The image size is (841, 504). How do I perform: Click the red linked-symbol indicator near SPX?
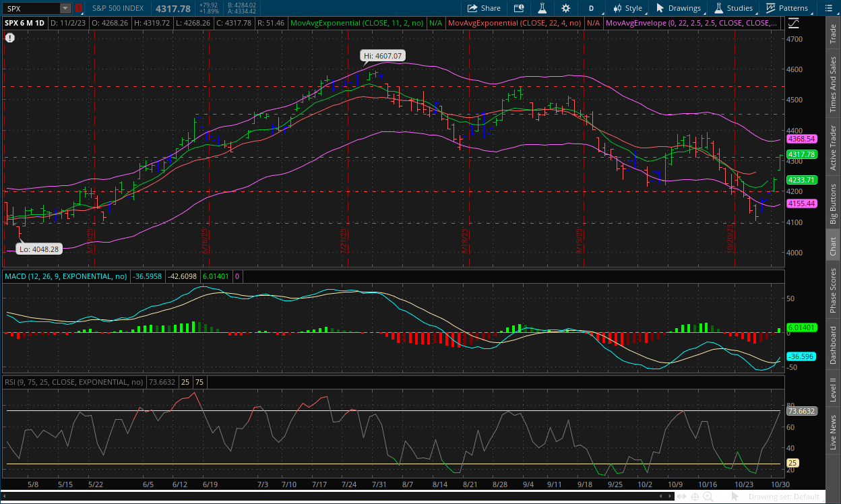click(78, 8)
